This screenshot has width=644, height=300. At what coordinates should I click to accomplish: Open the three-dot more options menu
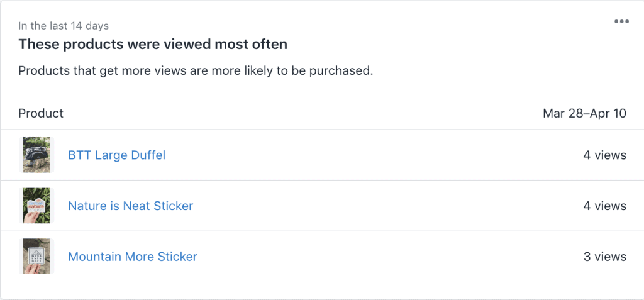pos(621,22)
